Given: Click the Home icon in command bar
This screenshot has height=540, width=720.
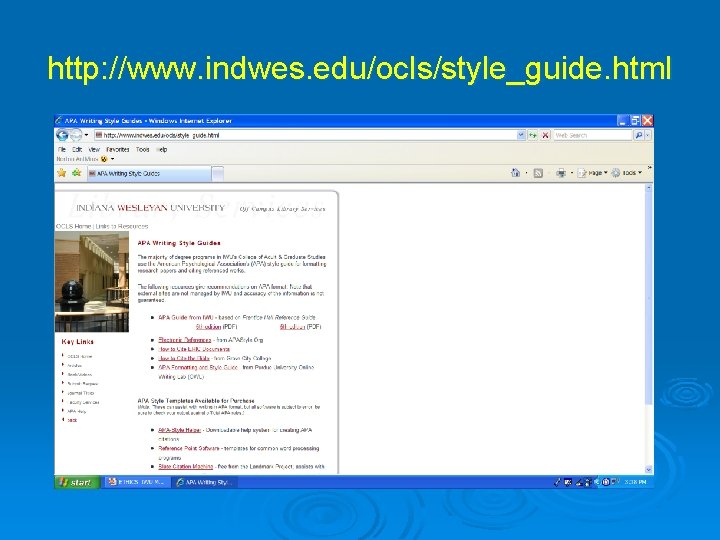Looking at the screenshot, I should tap(515, 173).
